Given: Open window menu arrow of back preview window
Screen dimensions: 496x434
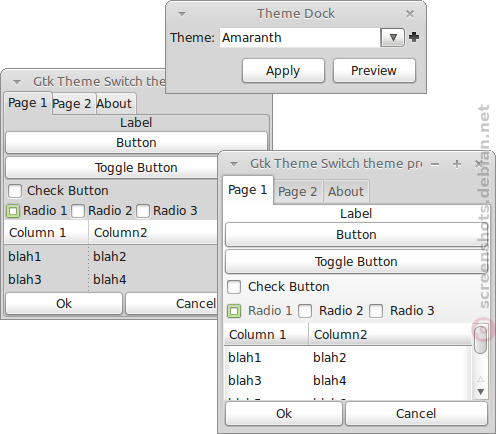Looking at the screenshot, I should tap(17, 82).
